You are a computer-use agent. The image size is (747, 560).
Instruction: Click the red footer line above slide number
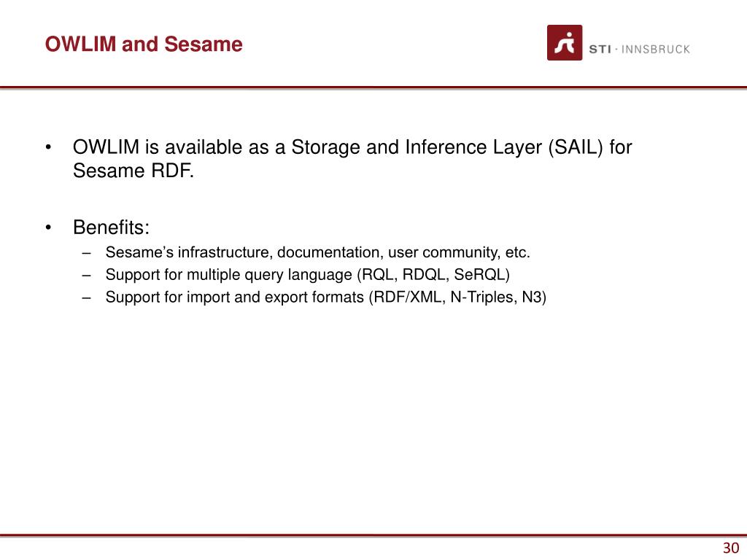coord(373,536)
